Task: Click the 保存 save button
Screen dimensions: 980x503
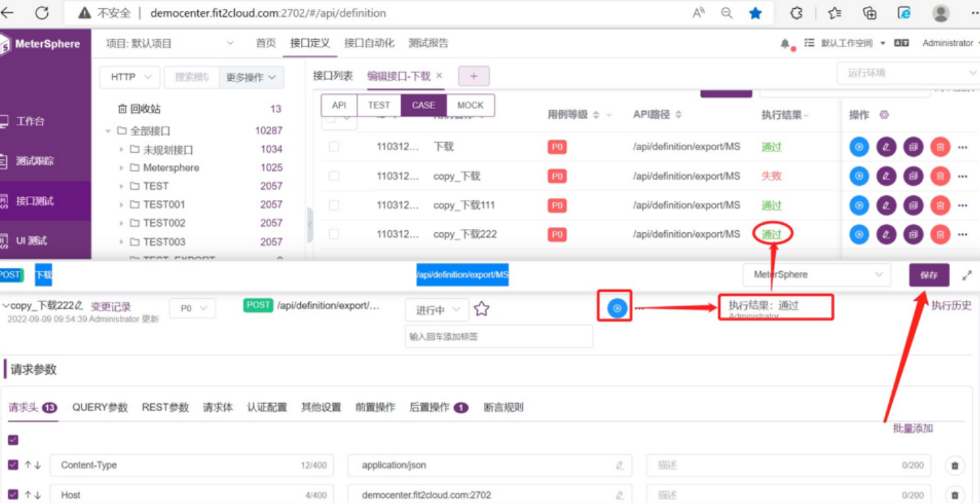Action: point(929,275)
